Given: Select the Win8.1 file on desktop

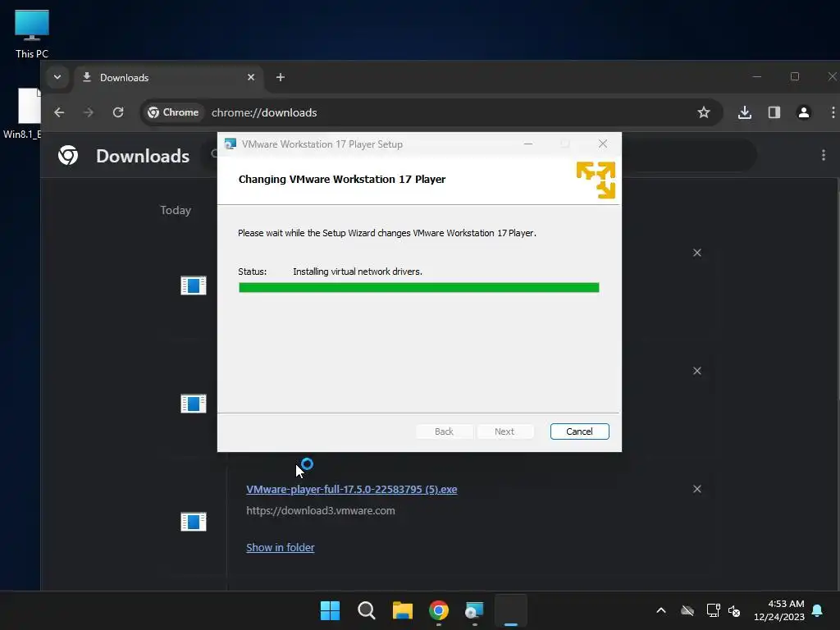Looking at the screenshot, I should 22,113.
